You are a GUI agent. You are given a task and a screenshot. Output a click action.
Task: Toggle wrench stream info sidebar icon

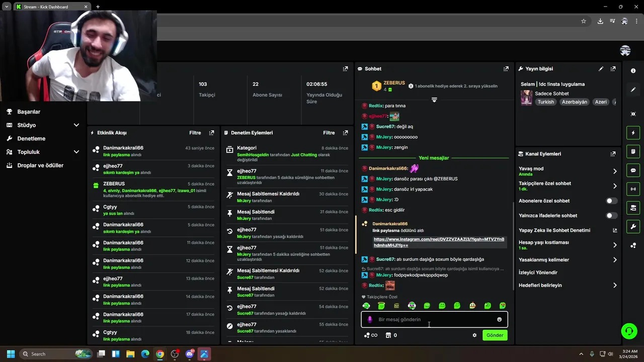(633, 226)
